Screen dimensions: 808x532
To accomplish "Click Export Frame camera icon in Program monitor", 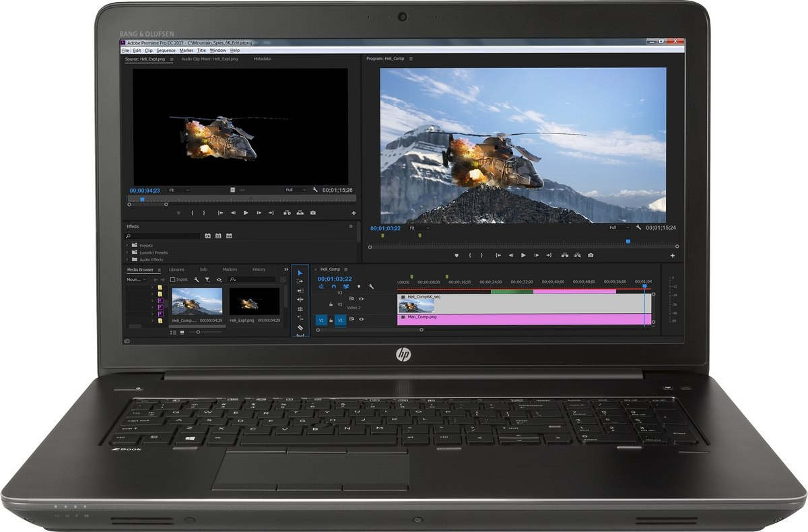I will click(591, 255).
